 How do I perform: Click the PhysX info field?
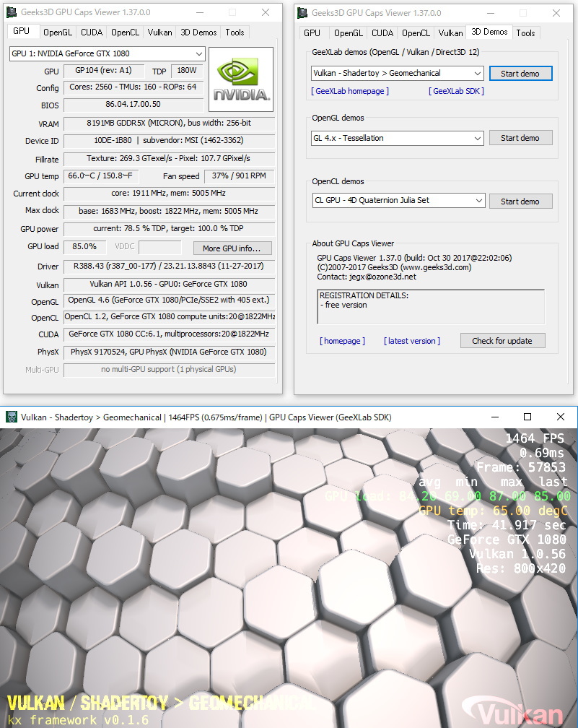tap(169, 352)
